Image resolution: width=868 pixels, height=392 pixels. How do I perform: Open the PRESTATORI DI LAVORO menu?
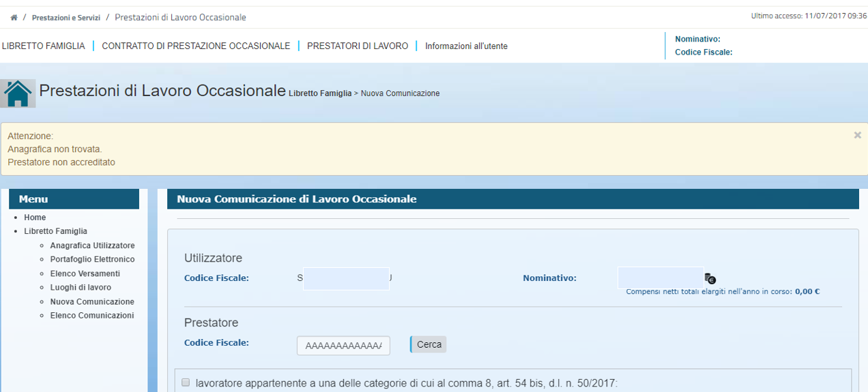(357, 46)
